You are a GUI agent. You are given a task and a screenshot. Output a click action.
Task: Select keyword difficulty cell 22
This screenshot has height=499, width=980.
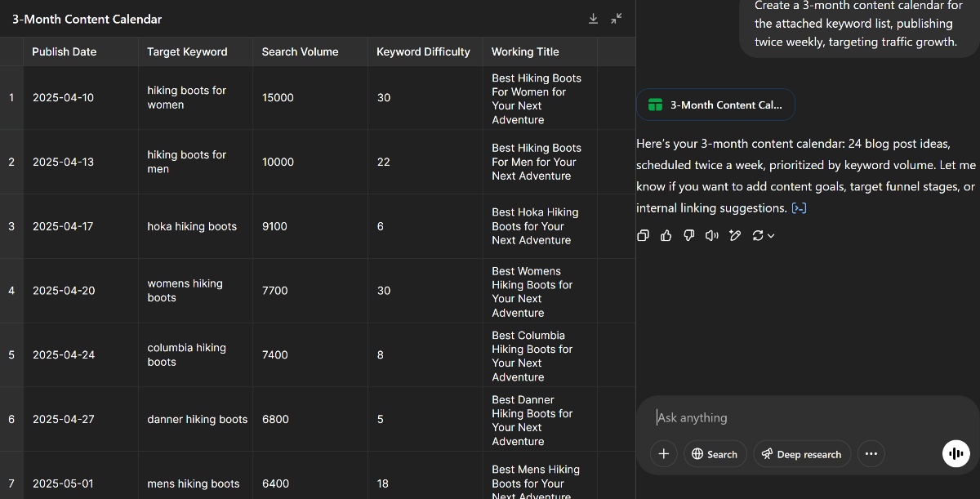(x=425, y=162)
